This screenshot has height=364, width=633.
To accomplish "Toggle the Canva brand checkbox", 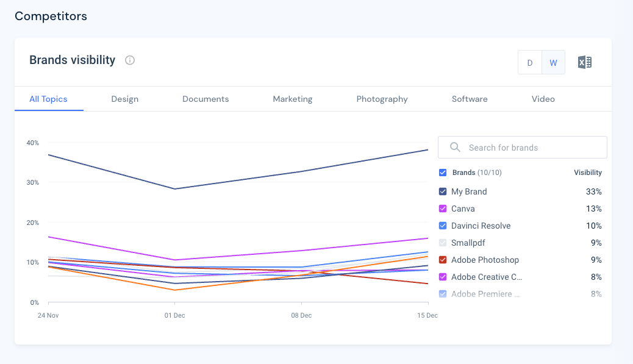I will (443, 209).
